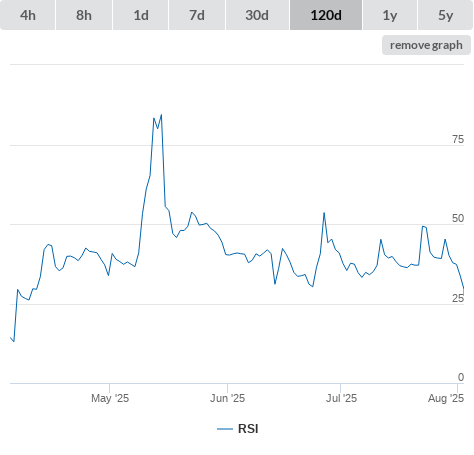Choose the 1d time range

(x=141, y=15)
